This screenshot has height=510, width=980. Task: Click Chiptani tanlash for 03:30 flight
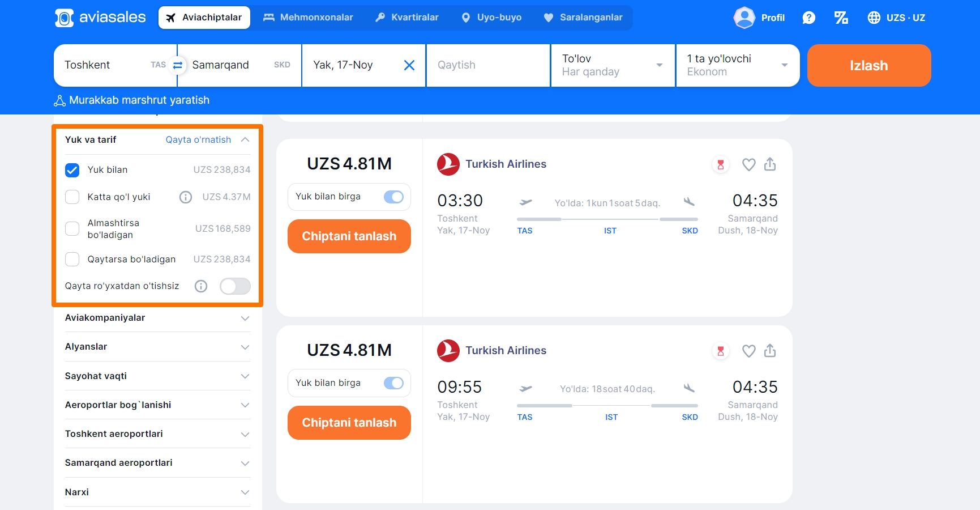click(349, 236)
